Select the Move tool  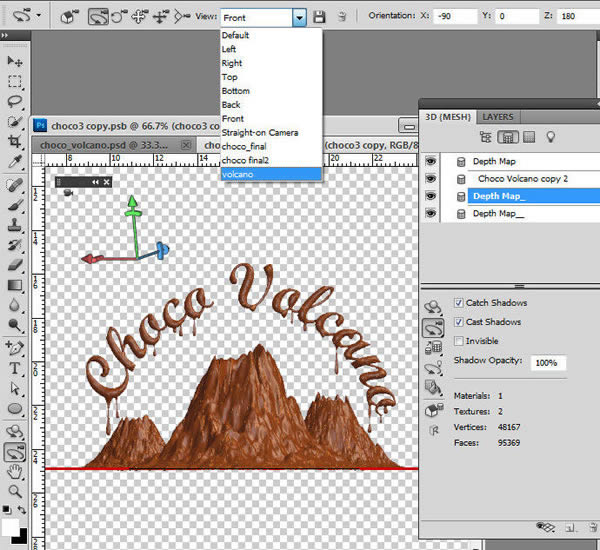[15, 61]
